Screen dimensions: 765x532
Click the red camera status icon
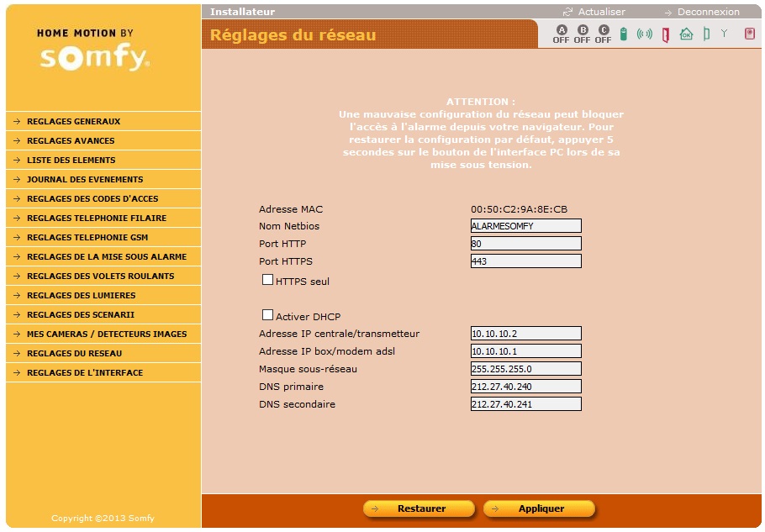(x=749, y=34)
